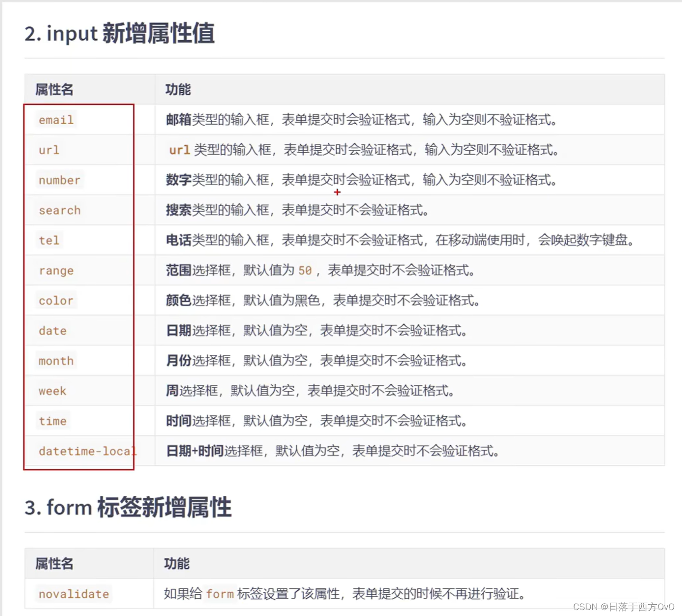The image size is (682, 616).
Task: Click the '属性名' header of the input table
Action: [x=54, y=89]
